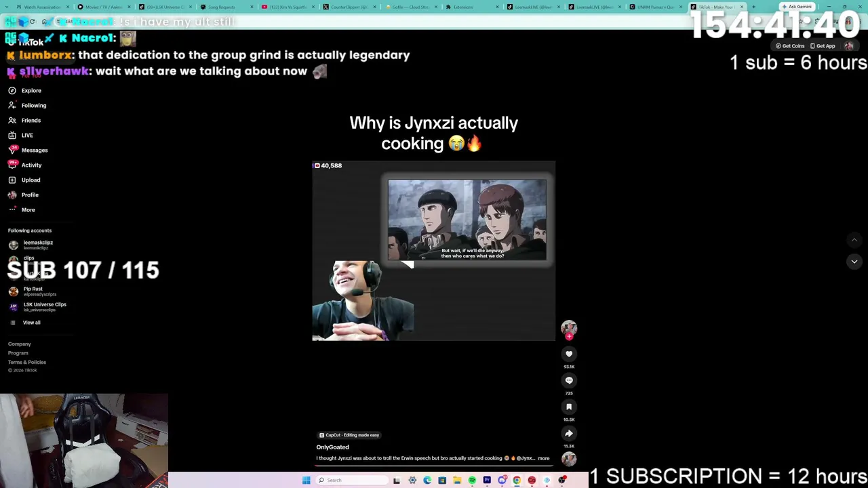Open the Ask Gemini button in Chrome
868x488 pixels.
coord(796,7)
